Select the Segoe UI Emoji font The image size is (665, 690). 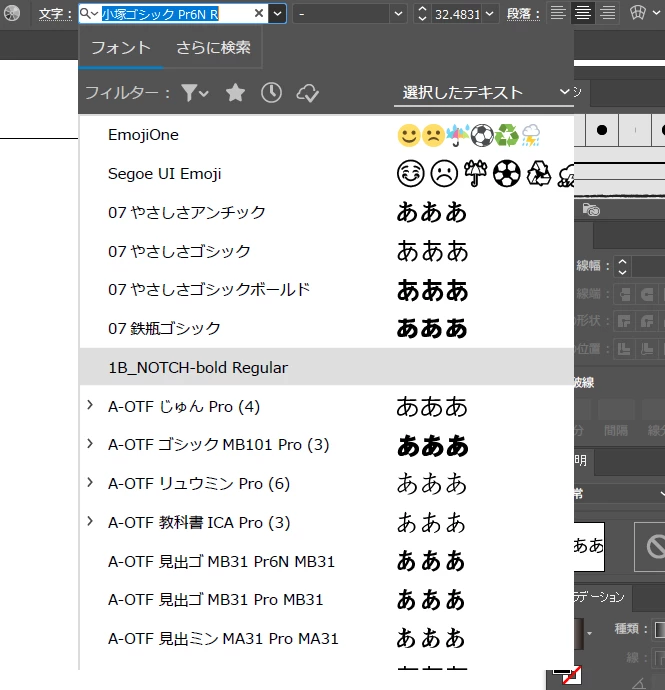point(327,174)
